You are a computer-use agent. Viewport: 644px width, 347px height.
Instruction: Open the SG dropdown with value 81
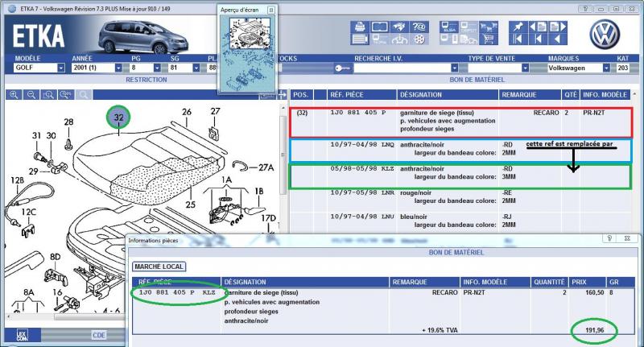[x=196, y=68]
